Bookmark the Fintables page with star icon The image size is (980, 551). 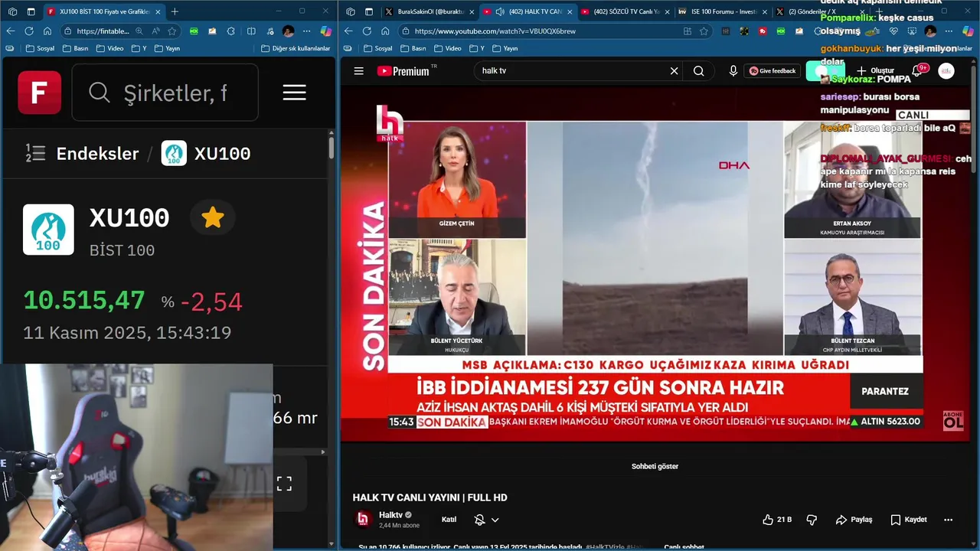pos(172,31)
